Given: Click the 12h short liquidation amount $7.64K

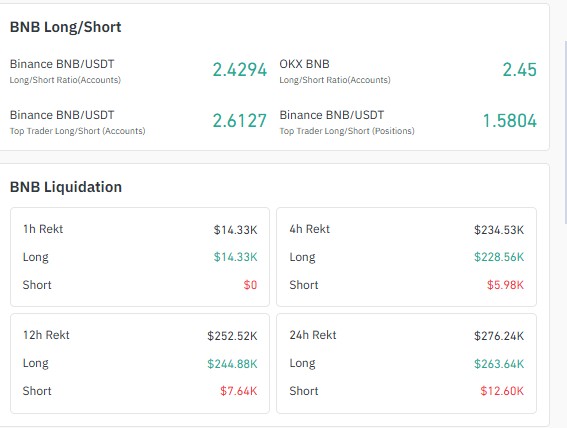Looking at the screenshot, I should click(x=239, y=391).
